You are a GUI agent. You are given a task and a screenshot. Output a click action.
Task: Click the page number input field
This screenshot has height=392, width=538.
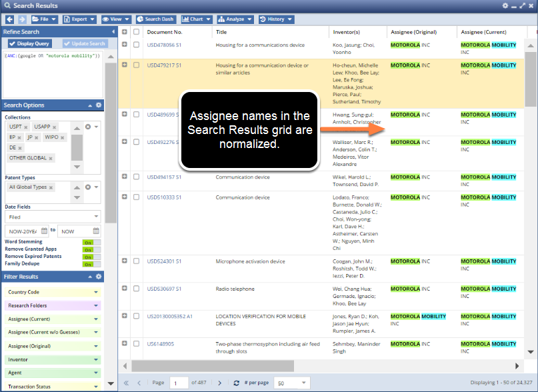[x=179, y=383]
